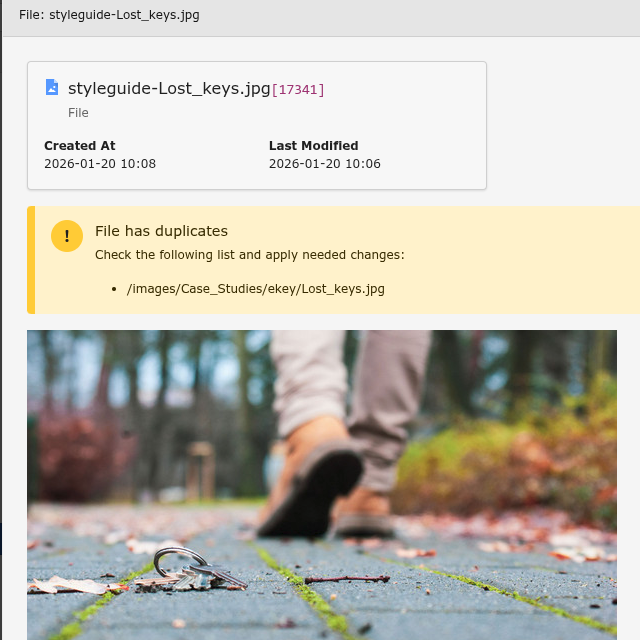
Task: Click the keys lying on the pavement
Action: click(199, 569)
